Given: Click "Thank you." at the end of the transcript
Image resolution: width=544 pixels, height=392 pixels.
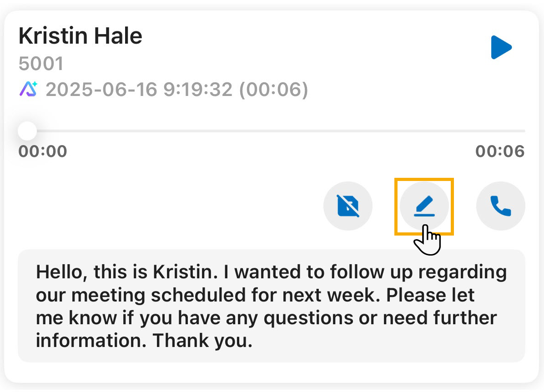Looking at the screenshot, I should [202, 340].
